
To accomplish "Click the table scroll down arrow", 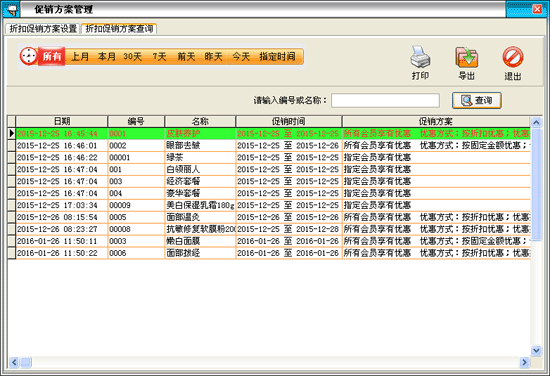I will pyautogui.click(x=536, y=350).
